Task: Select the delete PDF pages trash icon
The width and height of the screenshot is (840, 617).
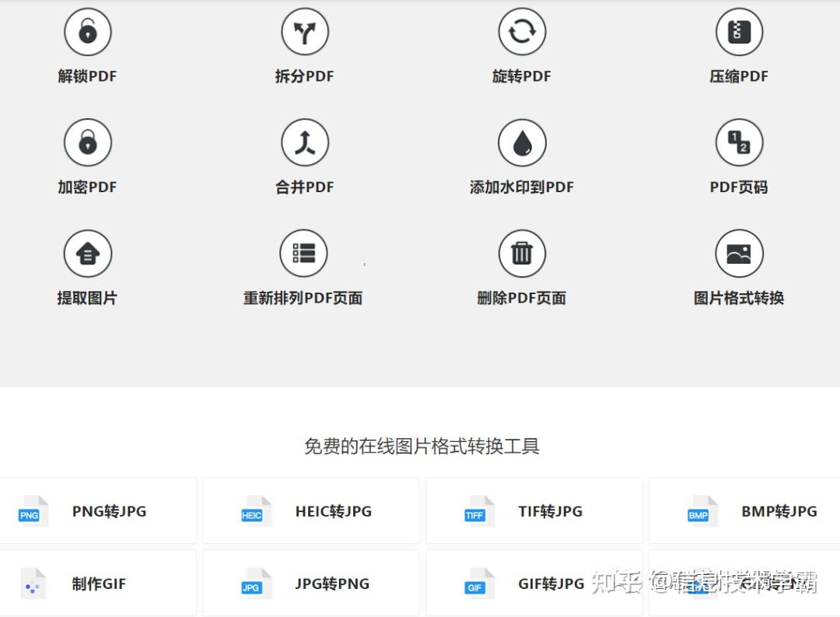Action: [522, 254]
